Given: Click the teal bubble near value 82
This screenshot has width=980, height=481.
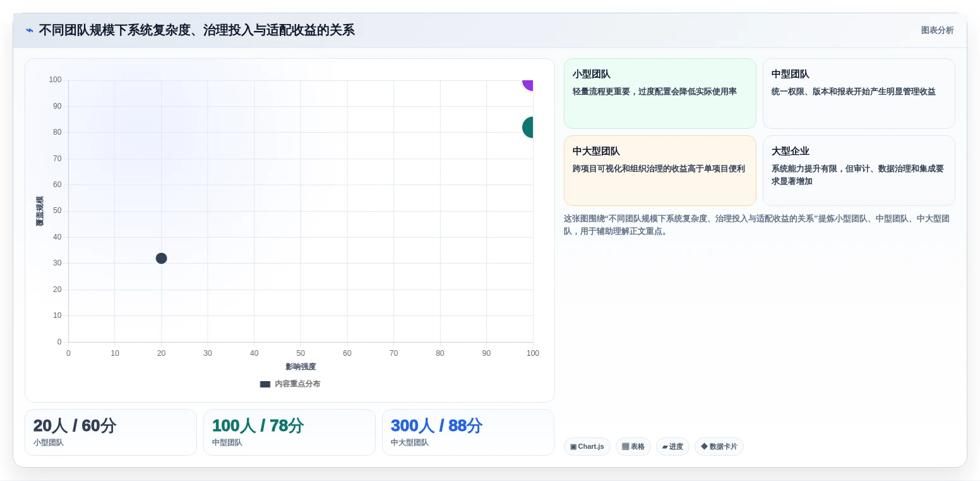Looking at the screenshot, I should (528, 128).
